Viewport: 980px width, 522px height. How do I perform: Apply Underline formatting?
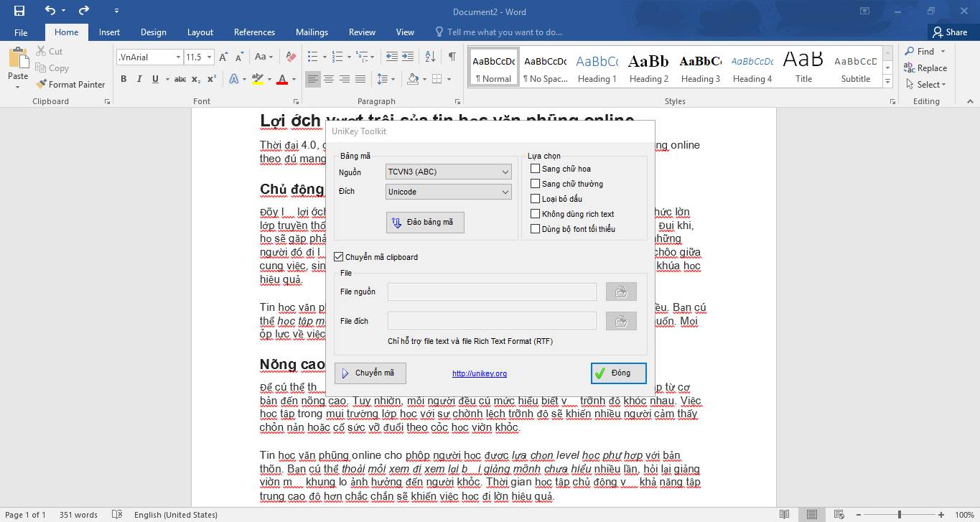tap(155, 79)
